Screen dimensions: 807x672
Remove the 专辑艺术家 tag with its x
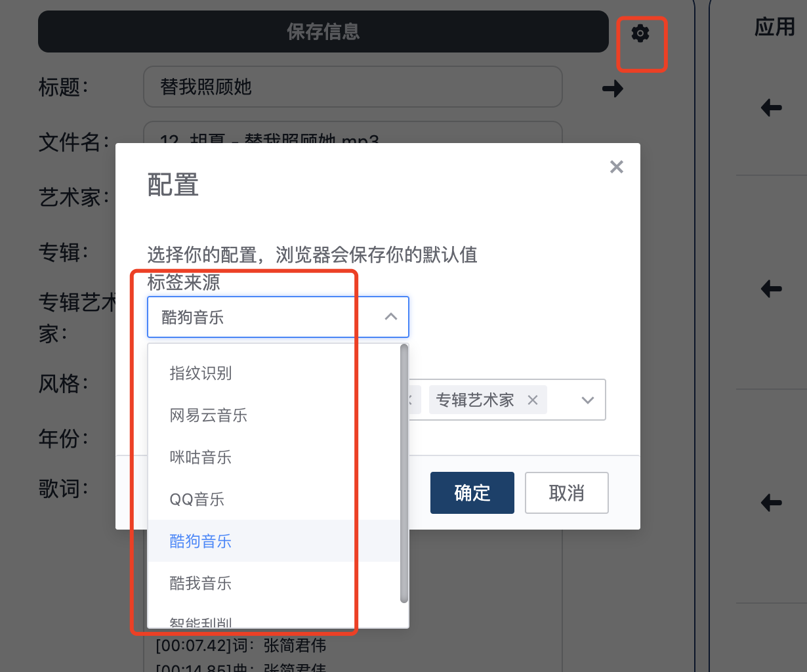pyautogui.click(x=533, y=400)
